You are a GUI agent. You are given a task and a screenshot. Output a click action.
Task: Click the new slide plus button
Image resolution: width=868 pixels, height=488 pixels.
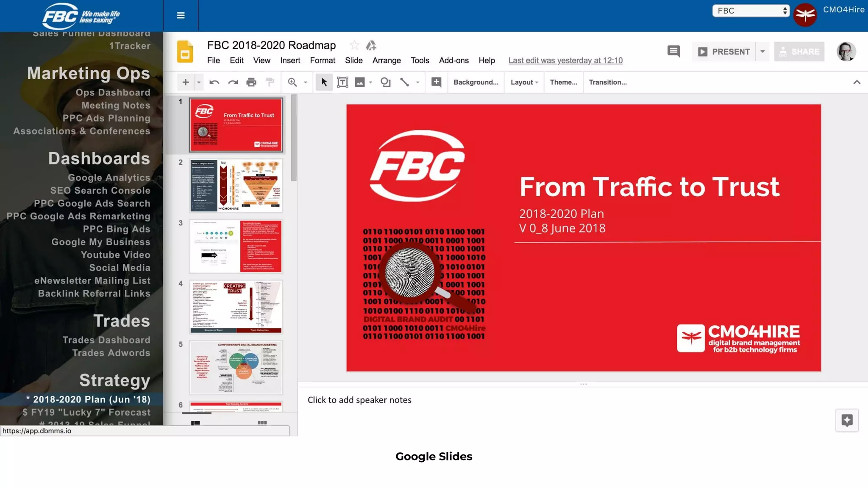pyautogui.click(x=186, y=82)
